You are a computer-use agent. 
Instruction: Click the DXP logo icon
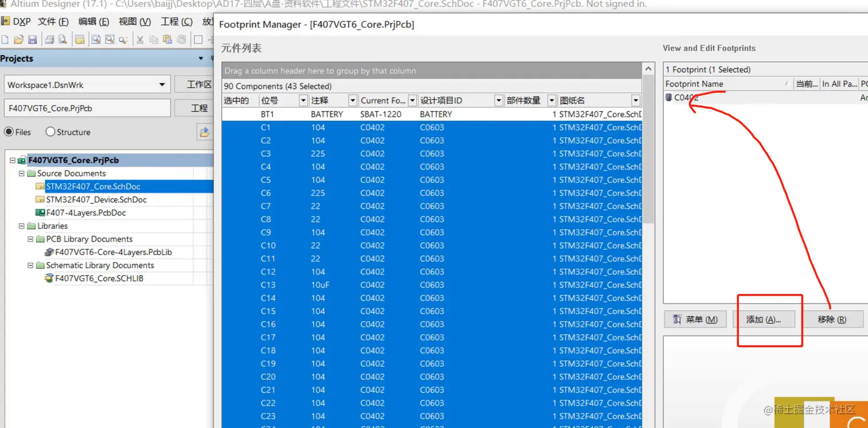coord(6,21)
